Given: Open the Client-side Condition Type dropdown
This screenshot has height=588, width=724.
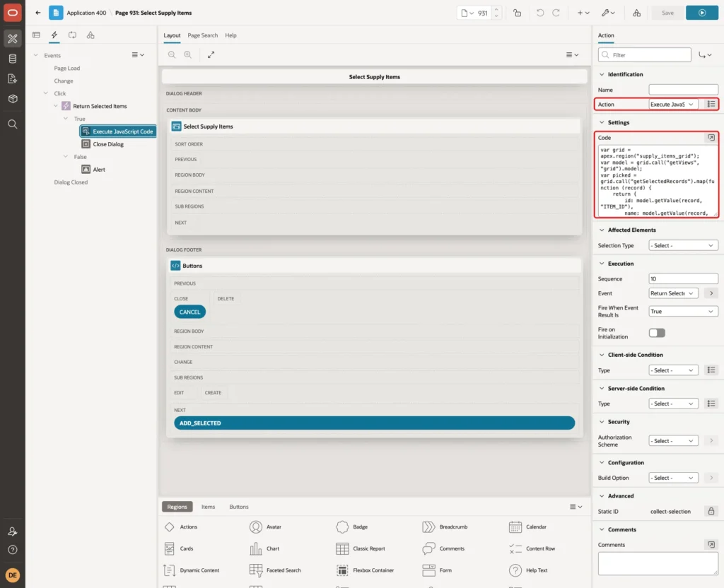Looking at the screenshot, I should click(x=673, y=370).
